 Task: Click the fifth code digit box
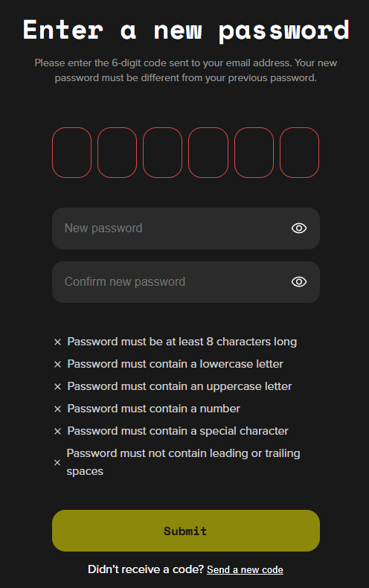pyautogui.click(x=254, y=153)
